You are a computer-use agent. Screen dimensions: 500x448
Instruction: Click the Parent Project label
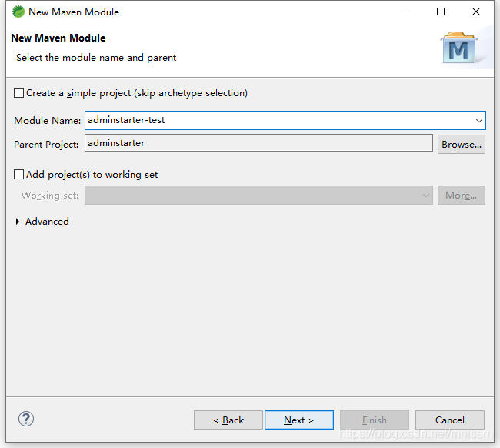[x=46, y=145]
